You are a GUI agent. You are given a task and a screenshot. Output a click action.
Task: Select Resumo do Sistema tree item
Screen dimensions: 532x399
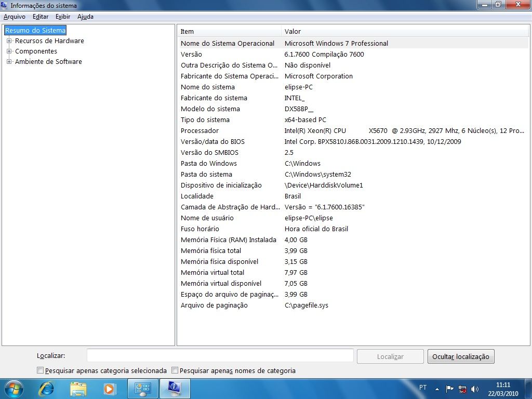tap(35, 31)
